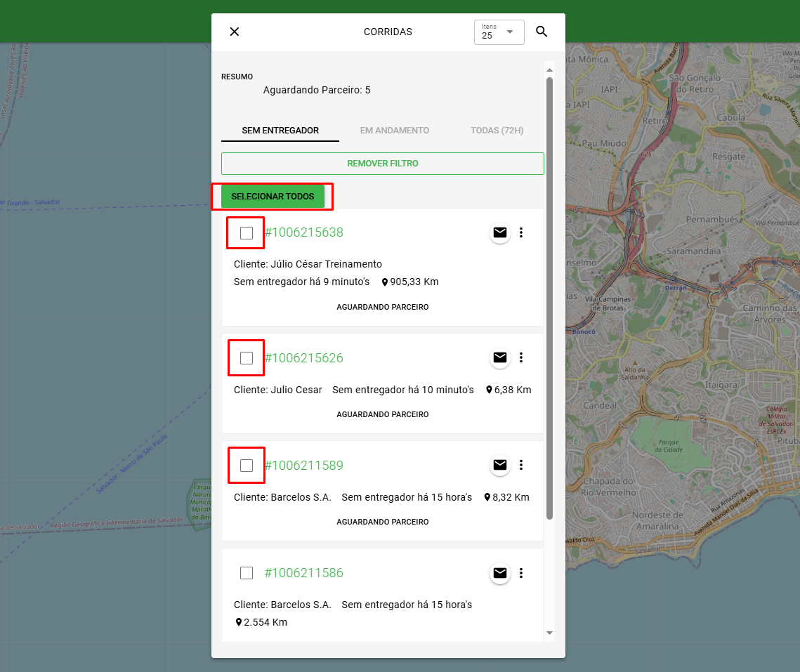The image size is (800, 672).
Task: Check the box for ride #1006215638
Action: click(247, 233)
